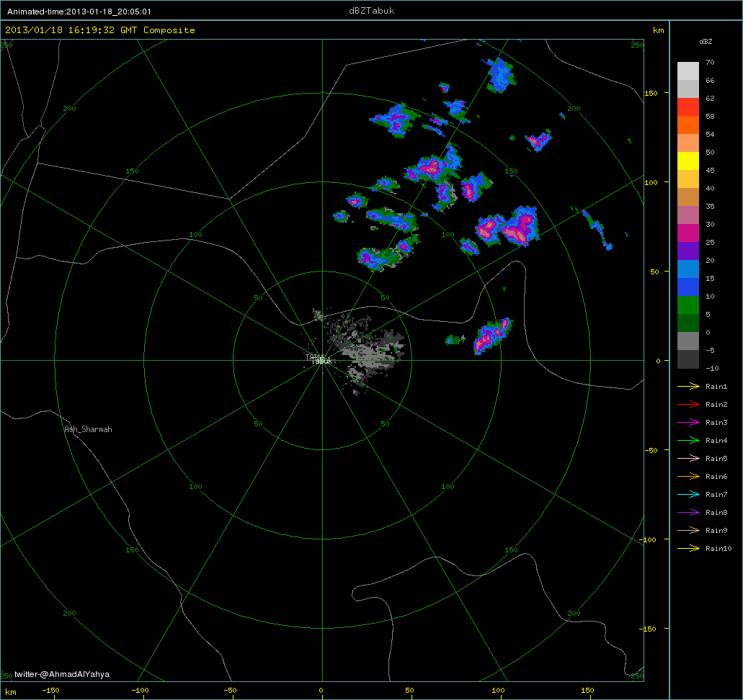Image resolution: width=743 pixels, height=700 pixels.
Task: Click the magenta Rain3 arrow icon
Action: click(688, 423)
